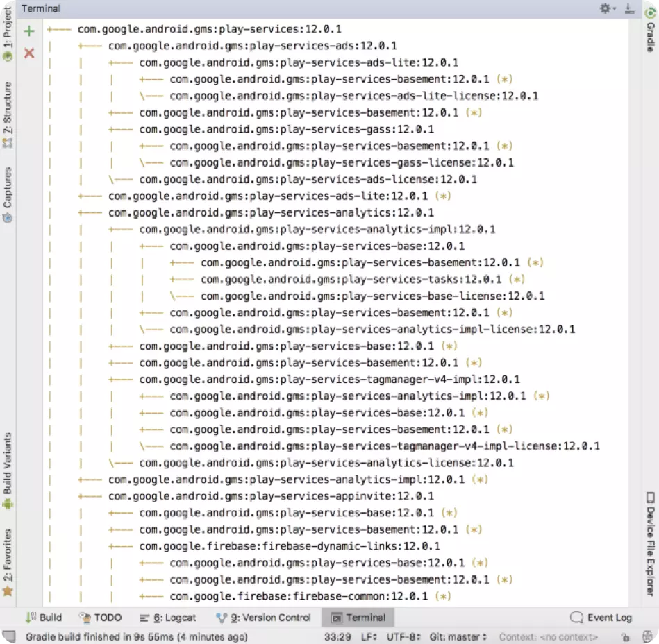The height and width of the screenshot is (644, 659).
Task: Click the play-services-gass-license:12.0.1 line
Action: click(x=342, y=163)
